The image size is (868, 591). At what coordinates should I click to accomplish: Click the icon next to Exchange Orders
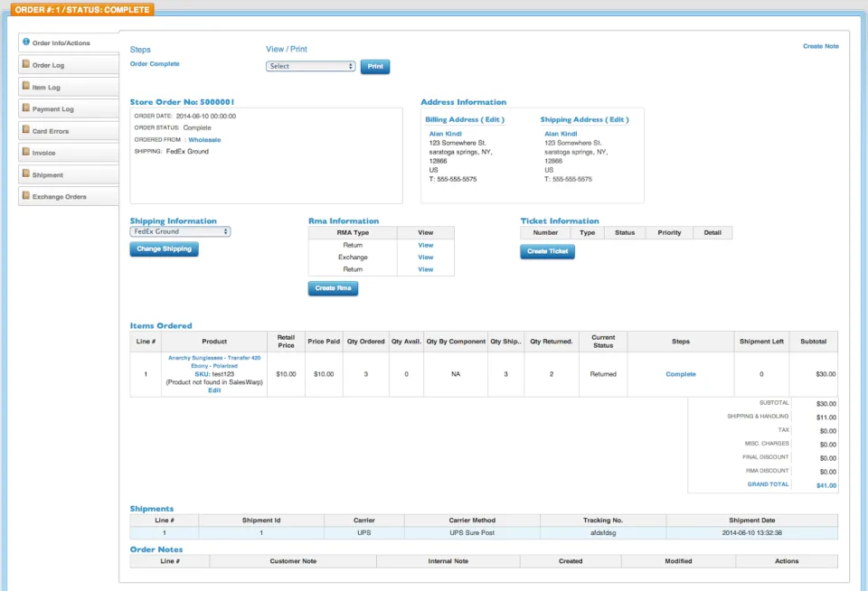[26, 195]
